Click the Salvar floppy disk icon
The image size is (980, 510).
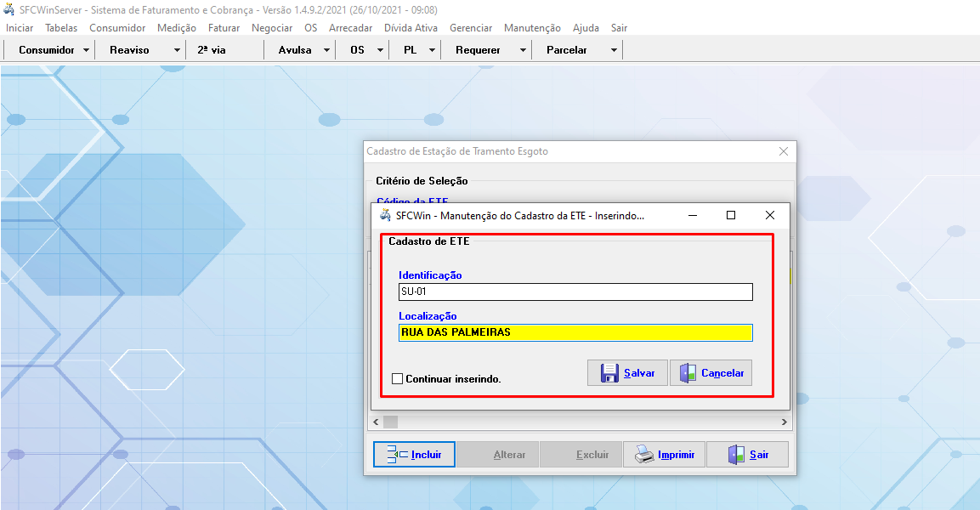coord(609,373)
